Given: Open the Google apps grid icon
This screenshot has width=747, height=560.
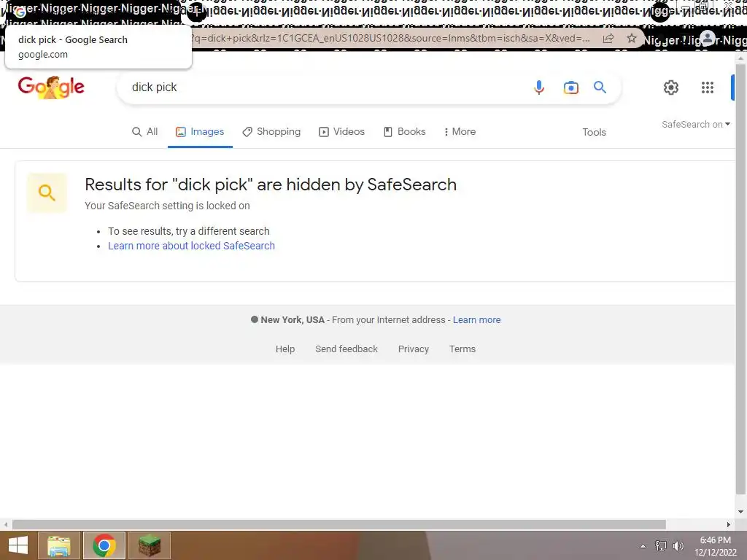Looking at the screenshot, I should click(x=708, y=87).
